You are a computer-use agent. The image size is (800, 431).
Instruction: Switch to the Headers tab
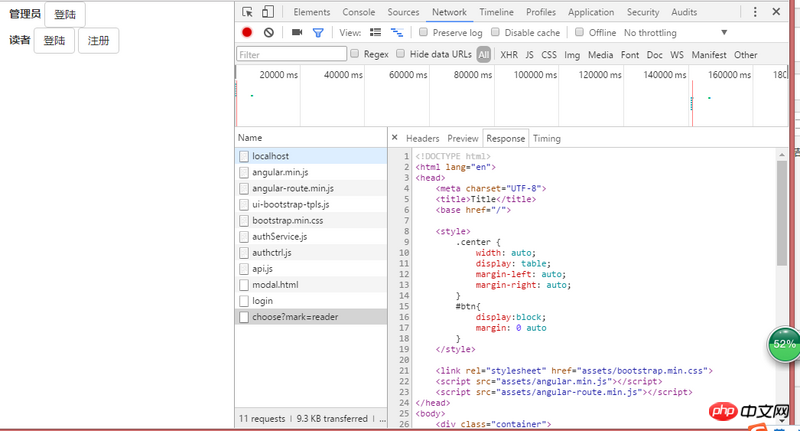(x=422, y=139)
